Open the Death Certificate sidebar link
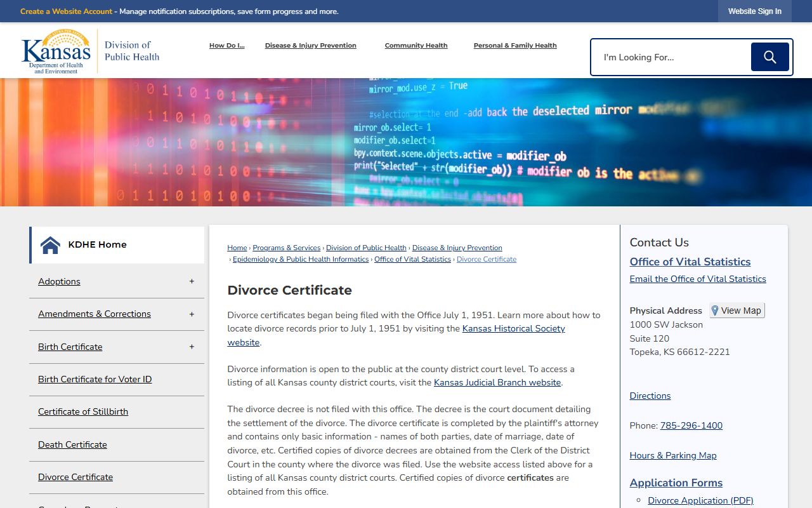Viewport: 812px width, 508px height. [x=72, y=444]
